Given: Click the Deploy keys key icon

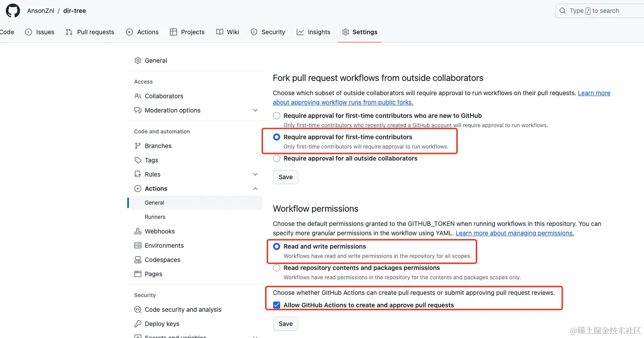Looking at the screenshot, I should pyautogui.click(x=138, y=324).
